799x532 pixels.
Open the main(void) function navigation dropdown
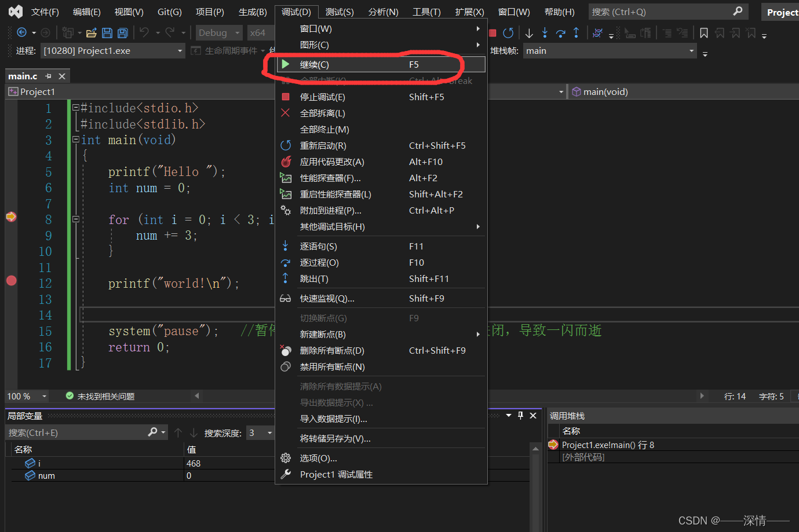[x=684, y=91]
